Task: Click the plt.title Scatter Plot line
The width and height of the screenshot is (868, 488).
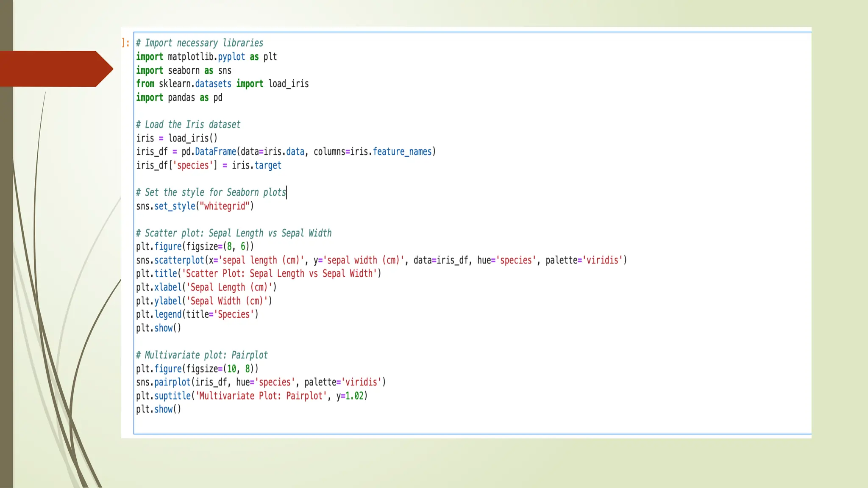Action: [x=259, y=274]
